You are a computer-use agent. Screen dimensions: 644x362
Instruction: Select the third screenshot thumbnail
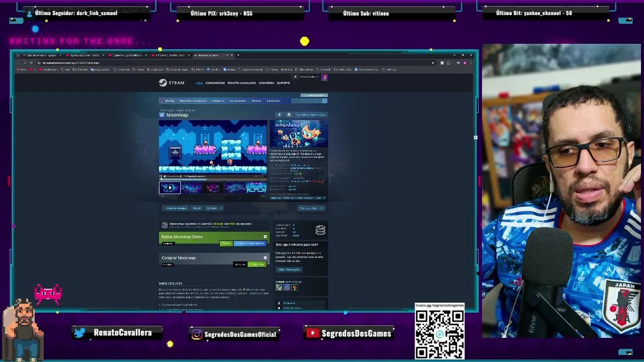(213, 188)
